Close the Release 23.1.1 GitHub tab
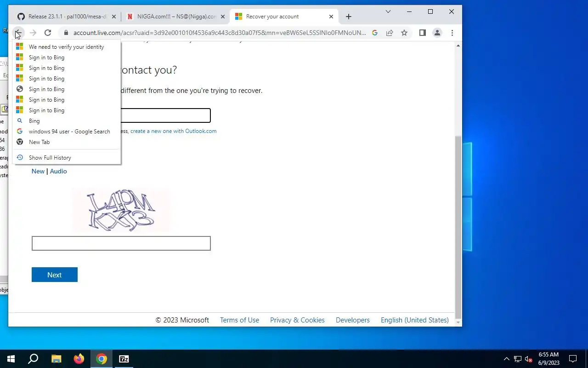Screen dimensions: 588x368 coord(114,17)
